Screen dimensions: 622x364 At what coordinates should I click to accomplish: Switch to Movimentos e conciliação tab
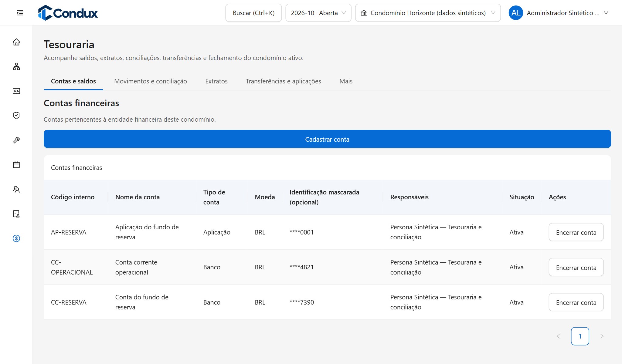[151, 81]
